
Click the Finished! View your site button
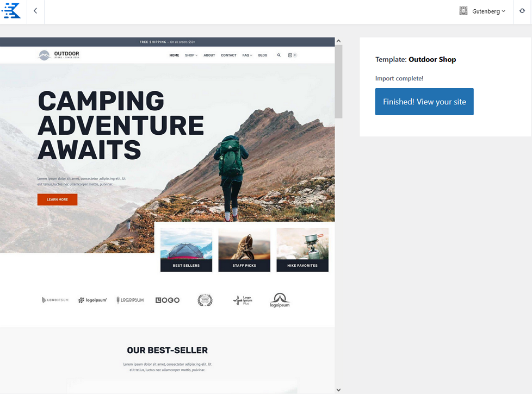coord(424,102)
